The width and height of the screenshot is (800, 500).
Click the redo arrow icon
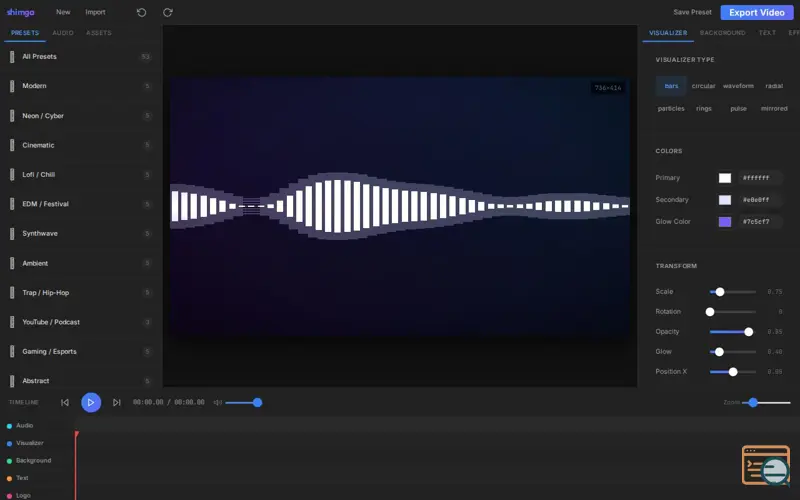(167, 12)
